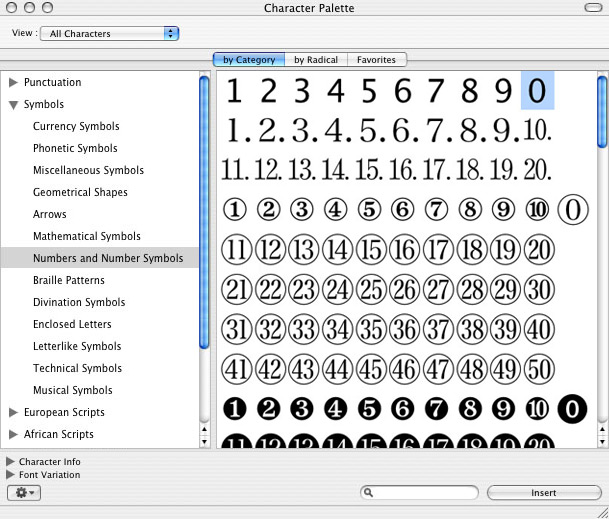Image resolution: width=609 pixels, height=519 pixels.
Task: Pick the plain digit 1 character
Action: (x=234, y=91)
